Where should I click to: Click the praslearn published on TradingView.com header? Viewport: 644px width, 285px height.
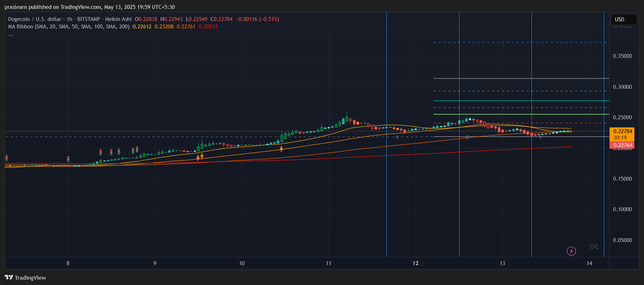click(90, 7)
